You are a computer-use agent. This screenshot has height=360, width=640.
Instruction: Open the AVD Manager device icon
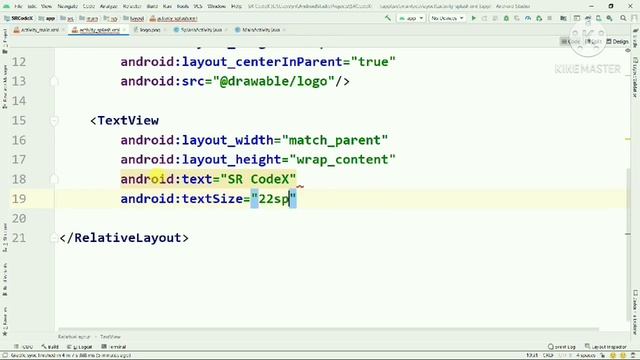pyautogui.click(x=598, y=18)
